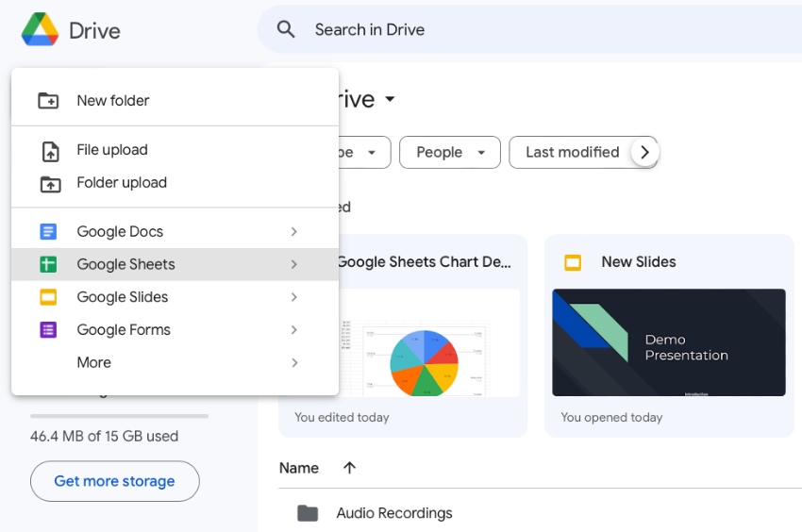
Task: Click the File upload icon
Action: tap(50, 152)
